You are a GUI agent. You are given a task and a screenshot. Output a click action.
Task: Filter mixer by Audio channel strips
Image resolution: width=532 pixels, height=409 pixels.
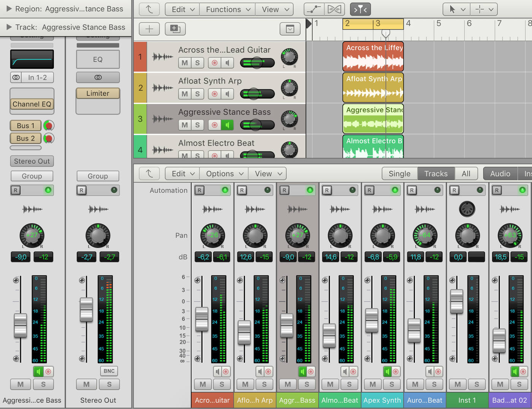tap(500, 174)
